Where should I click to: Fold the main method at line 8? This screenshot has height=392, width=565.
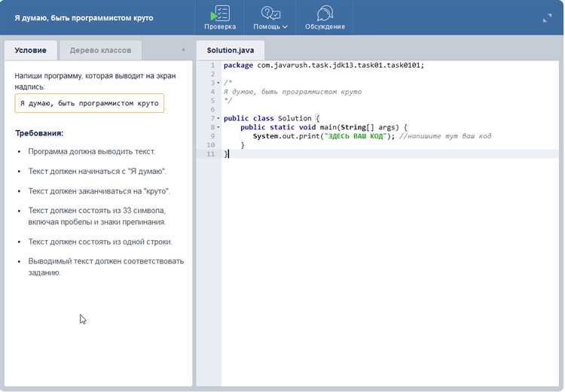(x=218, y=127)
